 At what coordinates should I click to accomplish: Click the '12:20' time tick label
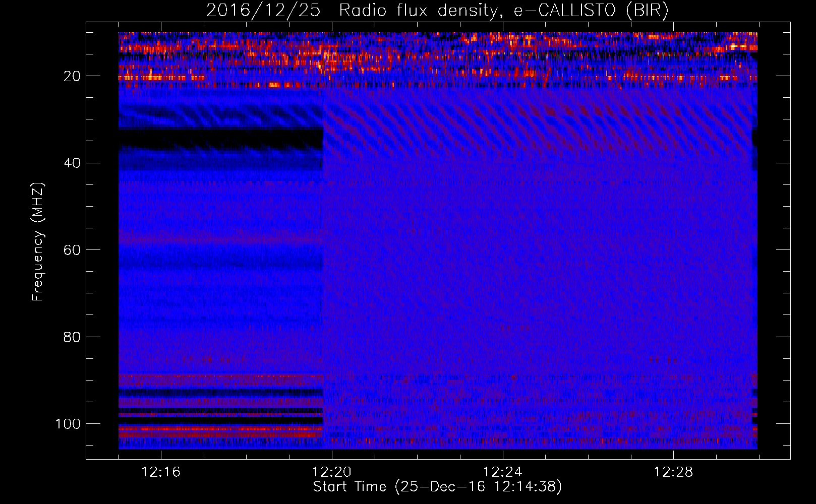pos(331,472)
